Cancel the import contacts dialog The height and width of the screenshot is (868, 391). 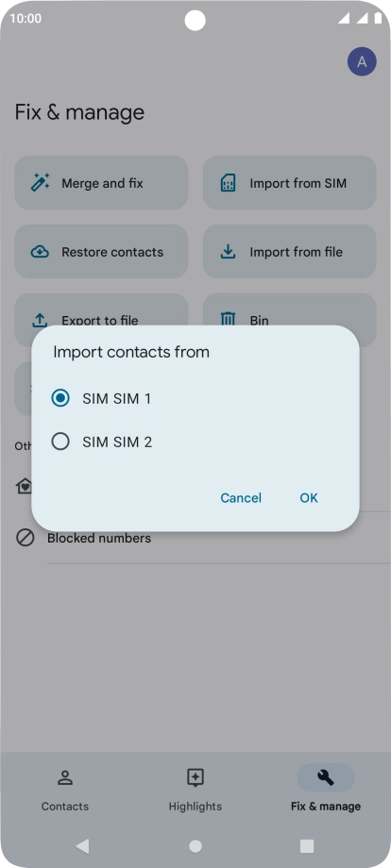[x=241, y=497]
